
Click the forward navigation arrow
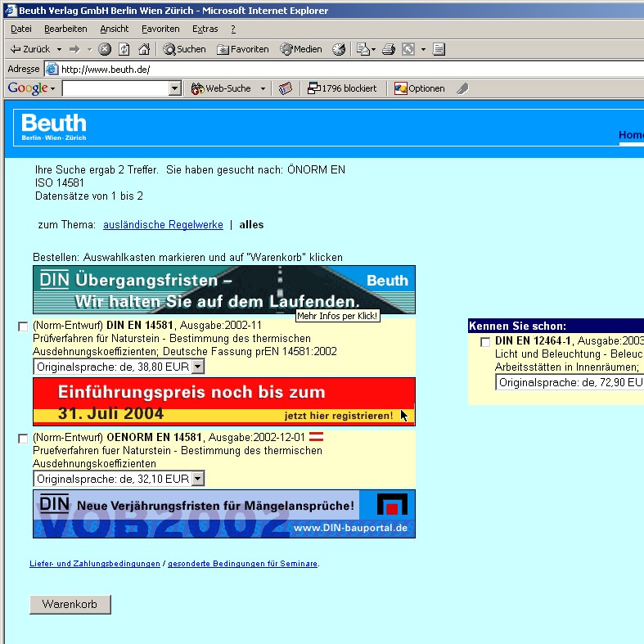click(74, 49)
